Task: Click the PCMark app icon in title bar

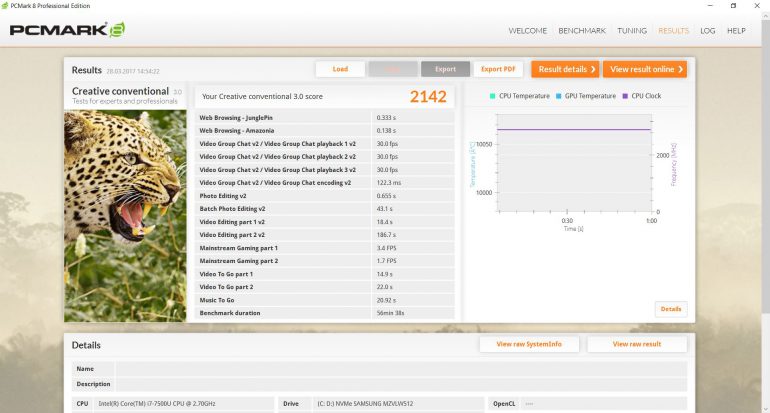Action: (x=5, y=5)
